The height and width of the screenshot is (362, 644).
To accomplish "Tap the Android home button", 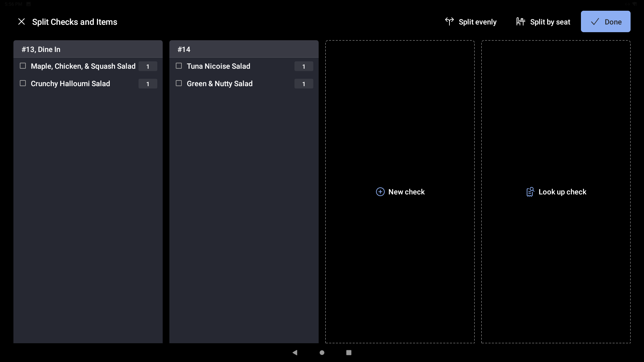I will pyautogui.click(x=322, y=353).
